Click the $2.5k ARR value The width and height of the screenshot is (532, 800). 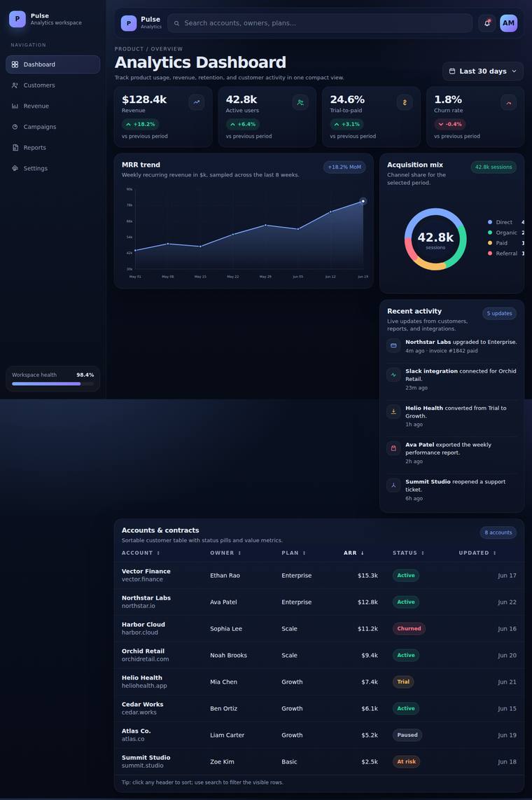coord(370,761)
